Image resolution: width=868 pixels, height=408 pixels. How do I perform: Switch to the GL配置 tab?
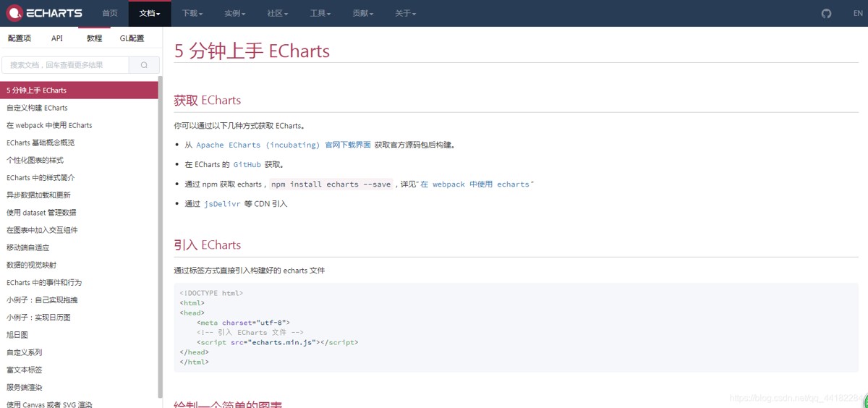pos(132,38)
